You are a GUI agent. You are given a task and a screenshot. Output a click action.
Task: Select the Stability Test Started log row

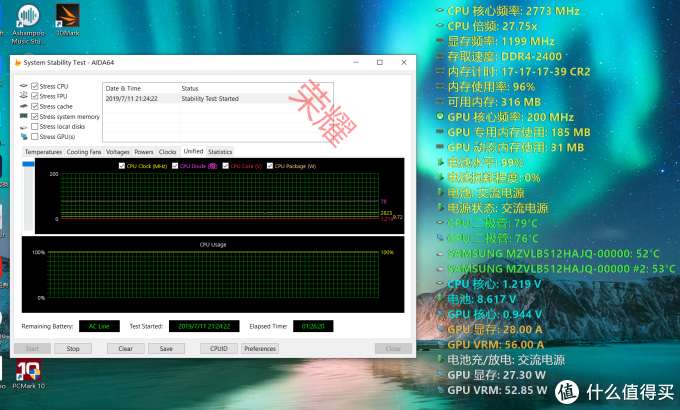click(218, 98)
